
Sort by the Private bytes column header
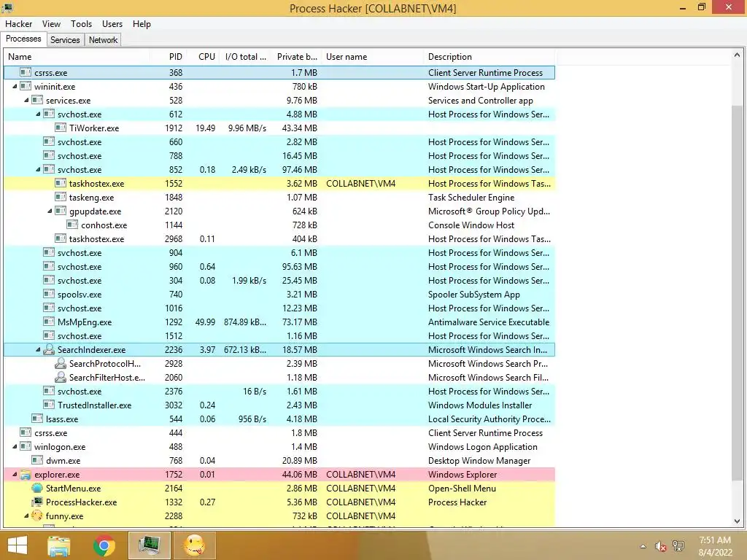click(x=298, y=57)
